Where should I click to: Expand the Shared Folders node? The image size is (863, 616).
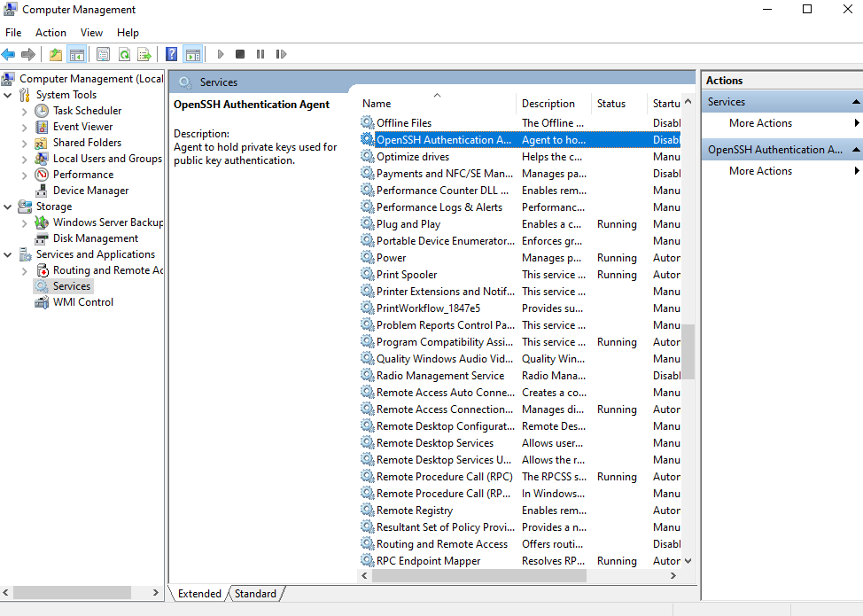(x=24, y=143)
